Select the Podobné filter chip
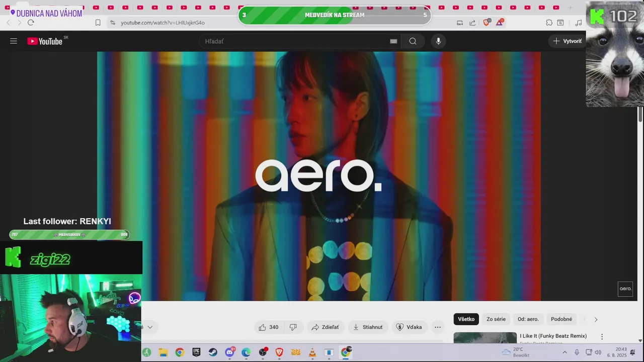Screen dimensions: 644x362 coord(561,319)
